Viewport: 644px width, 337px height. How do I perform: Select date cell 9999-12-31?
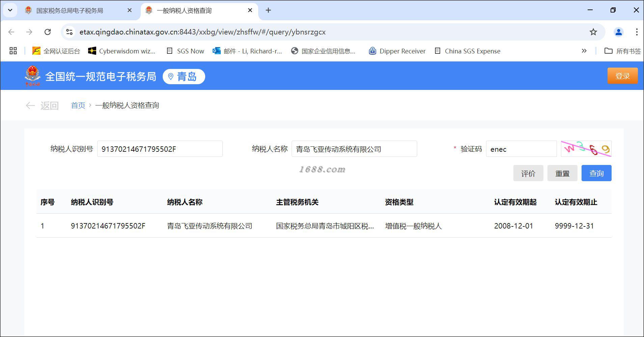574,226
